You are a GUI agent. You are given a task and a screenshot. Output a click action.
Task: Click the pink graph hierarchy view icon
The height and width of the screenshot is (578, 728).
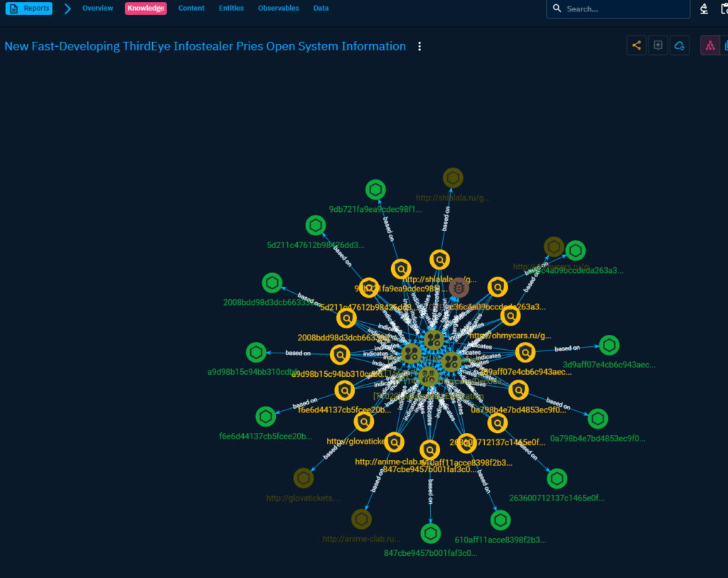(710, 46)
